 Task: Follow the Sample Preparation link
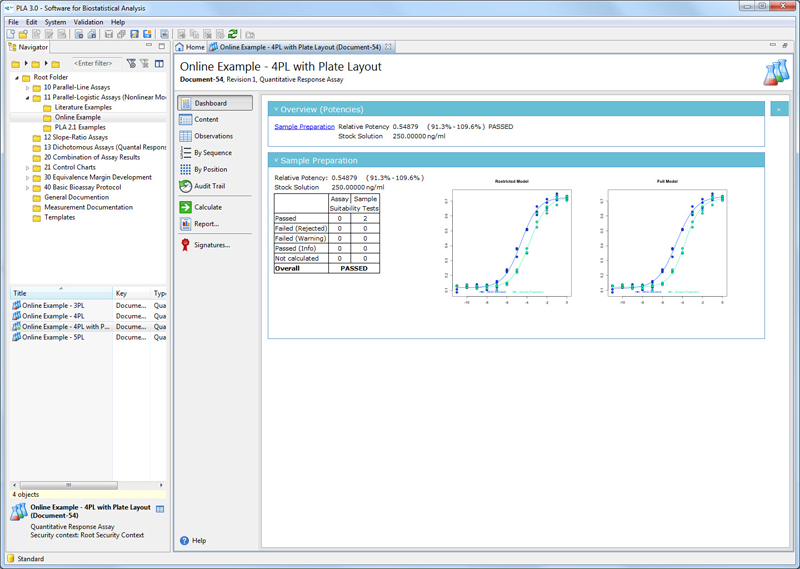305,127
